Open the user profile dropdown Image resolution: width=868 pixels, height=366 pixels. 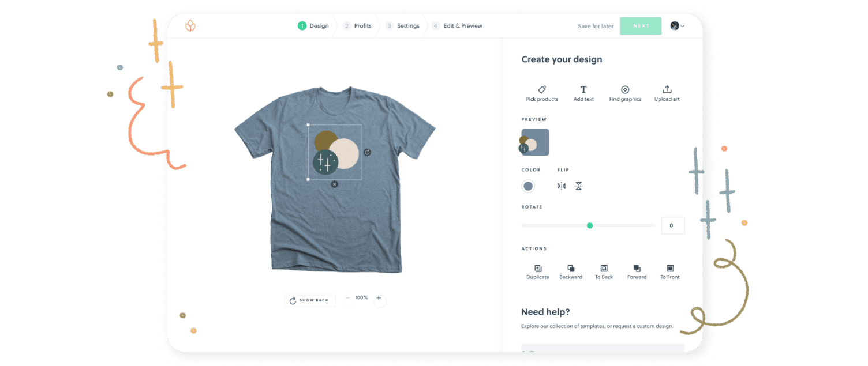[677, 26]
